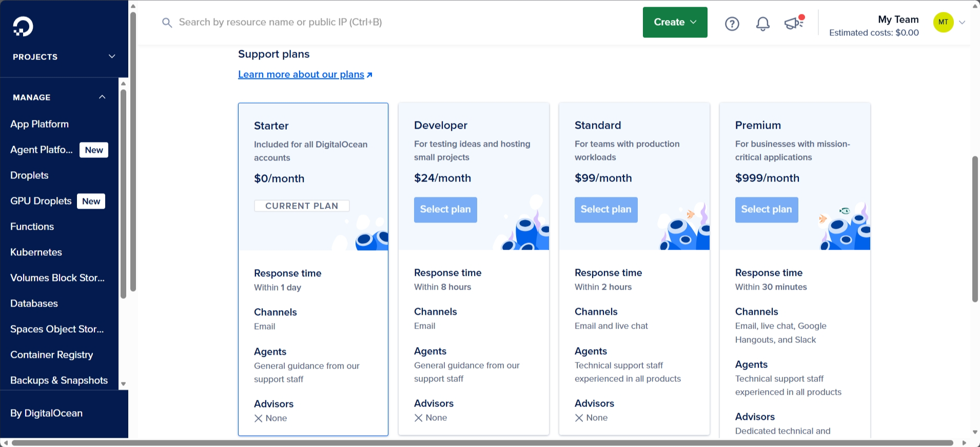The height and width of the screenshot is (447, 980).
Task: Click My Team account name
Action: (x=898, y=19)
